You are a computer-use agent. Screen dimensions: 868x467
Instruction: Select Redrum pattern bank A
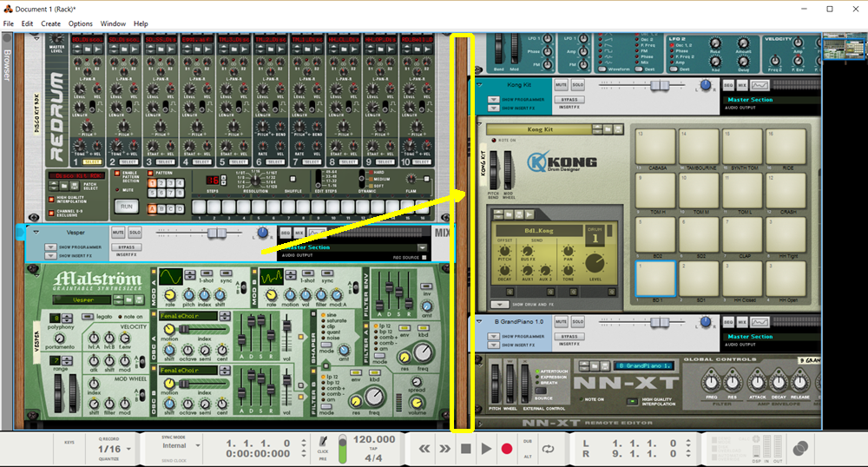tap(152, 208)
